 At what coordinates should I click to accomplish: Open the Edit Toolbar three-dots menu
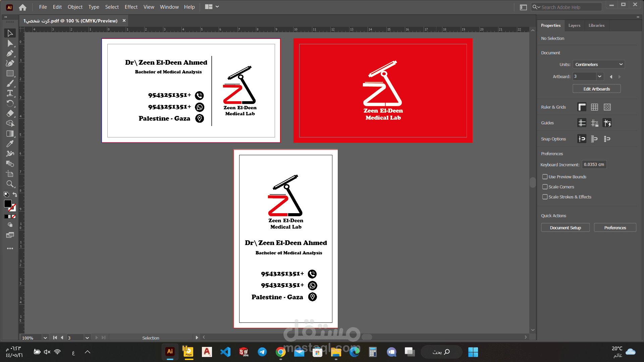click(10, 248)
